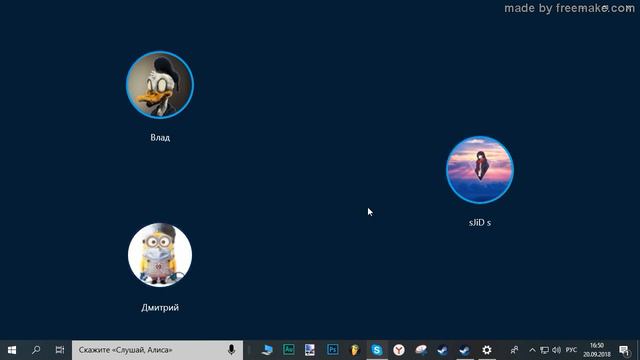Viewport: 640px width, 360px height.
Task: Open the taskbar app after Audition
Action: pyautogui.click(x=310, y=350)
